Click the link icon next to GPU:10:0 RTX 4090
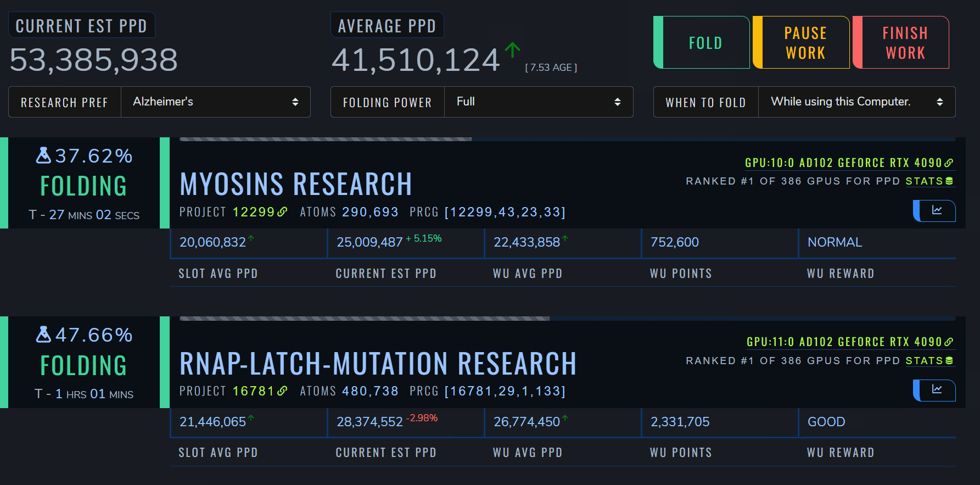The width and height of the screenshot is (980, 485). tap(949, 163)
